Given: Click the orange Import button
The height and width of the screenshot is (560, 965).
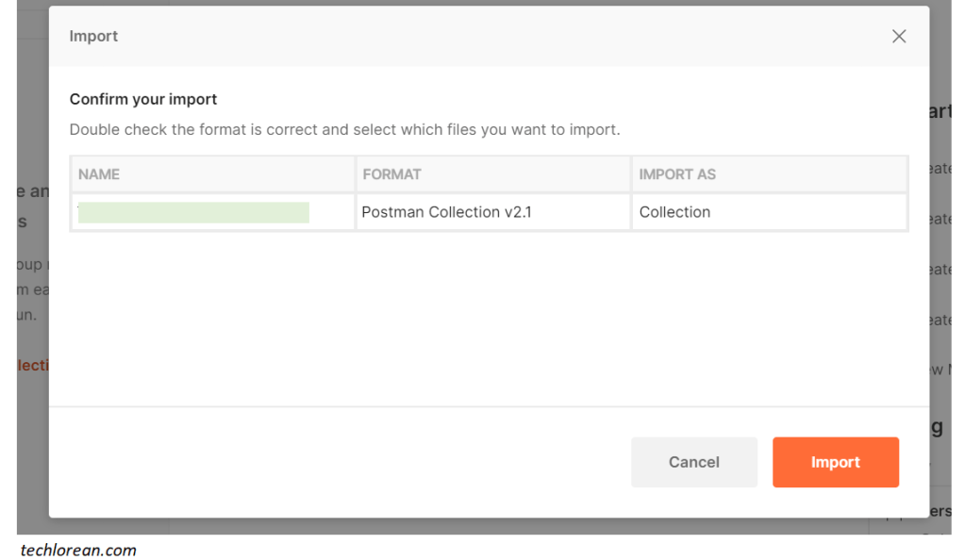Looking at the screenshot, I should coord(835,462).
